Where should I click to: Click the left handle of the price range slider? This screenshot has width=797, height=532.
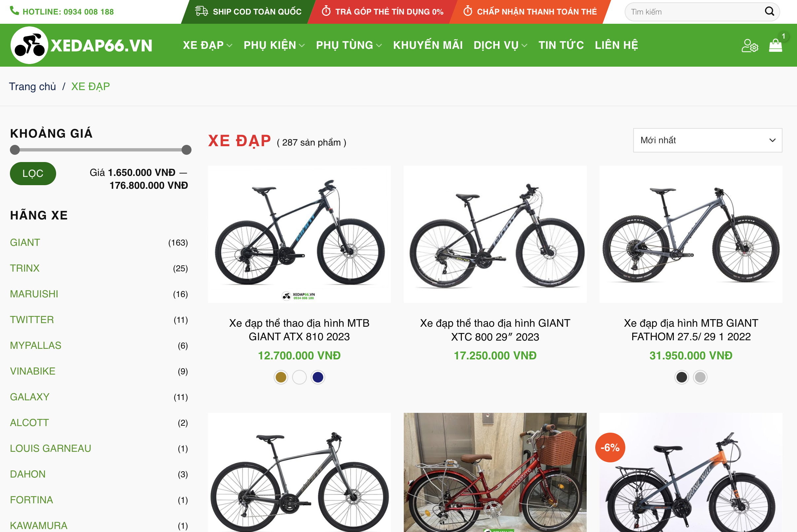[15, 149]
